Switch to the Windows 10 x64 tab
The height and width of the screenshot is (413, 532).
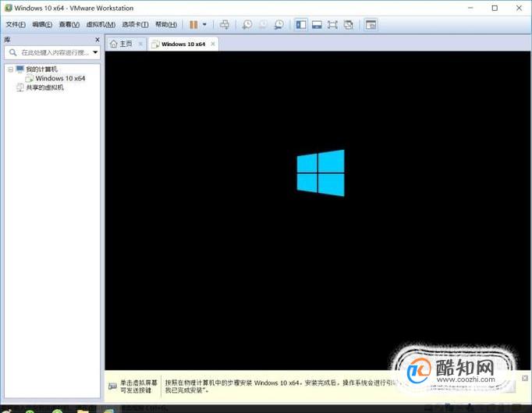[183, 45]
